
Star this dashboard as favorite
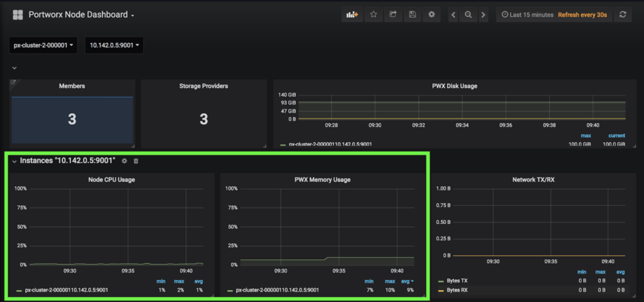click(374, 14)
